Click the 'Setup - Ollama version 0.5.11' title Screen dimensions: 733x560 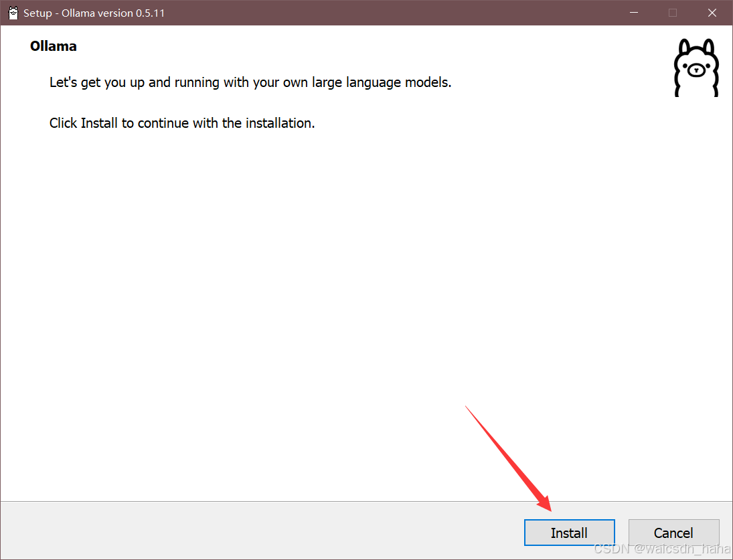pyautogui.click(x=94, y=13)
